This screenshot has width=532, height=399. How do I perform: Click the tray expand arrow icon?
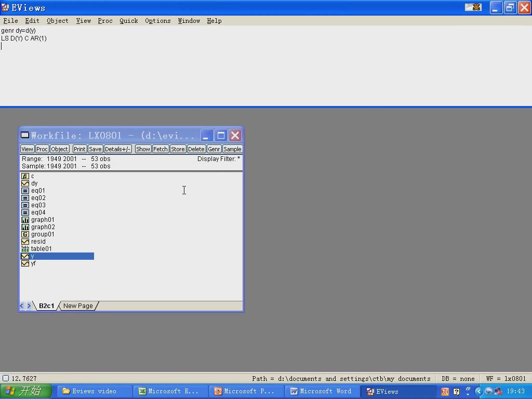(478, 392)
